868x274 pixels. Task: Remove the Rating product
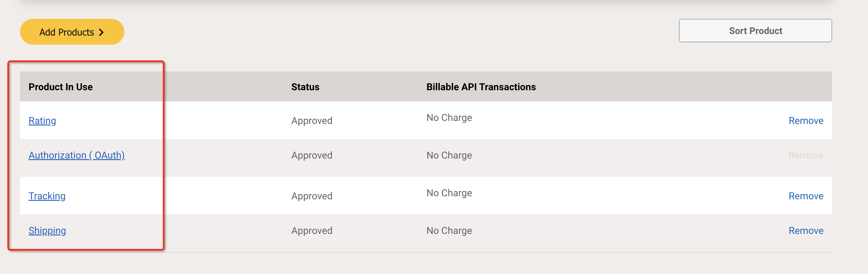806,121
